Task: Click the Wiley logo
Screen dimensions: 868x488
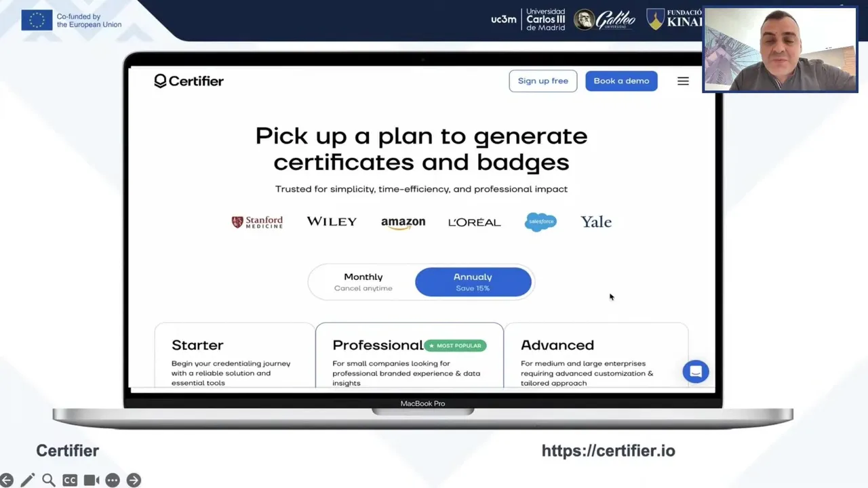Action: click(332, 222)
